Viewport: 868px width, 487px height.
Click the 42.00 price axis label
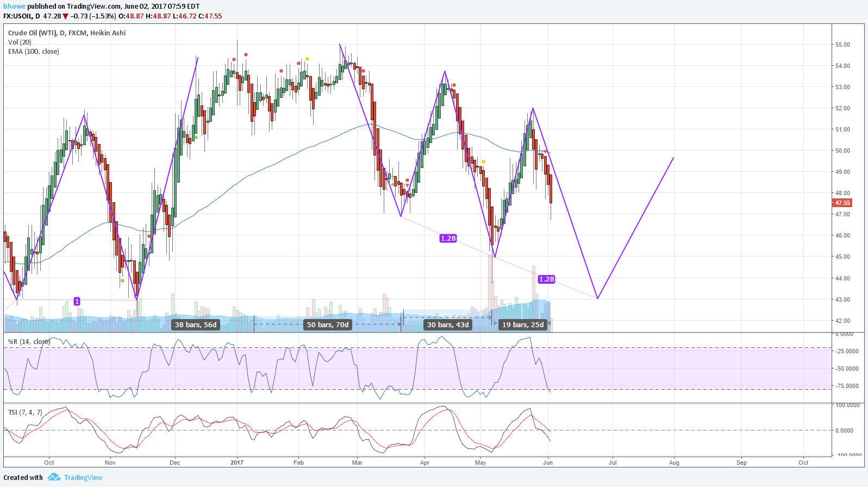842,321
